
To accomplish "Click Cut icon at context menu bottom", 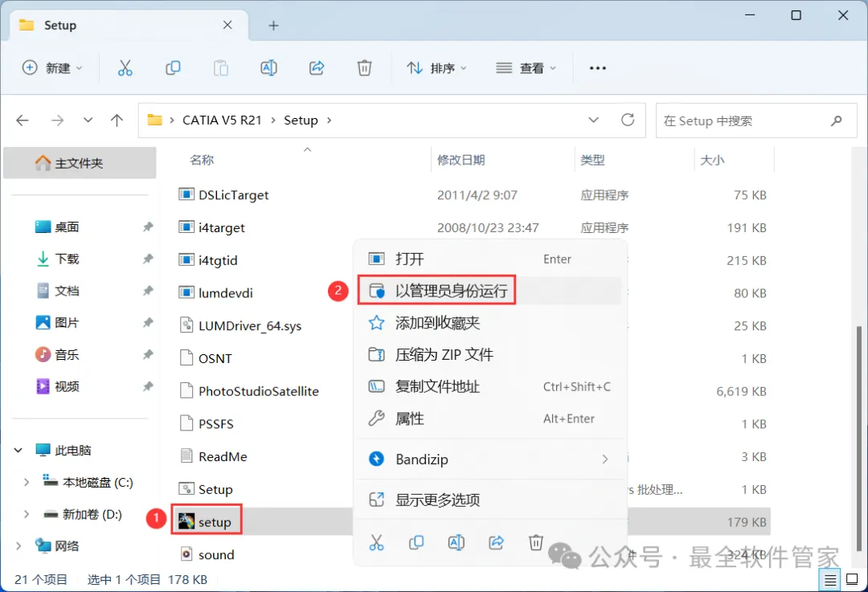I will pos(376,543).
